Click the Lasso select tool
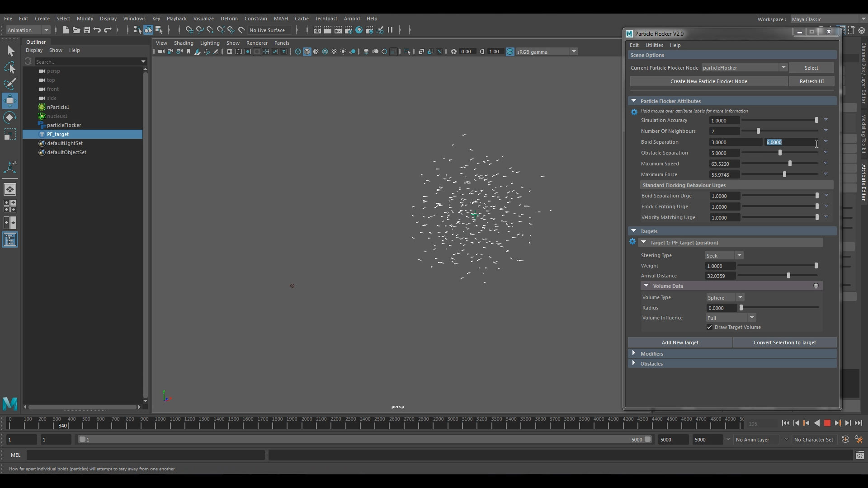The width and height of the screenshot is (868, 488). pos(10,68)
